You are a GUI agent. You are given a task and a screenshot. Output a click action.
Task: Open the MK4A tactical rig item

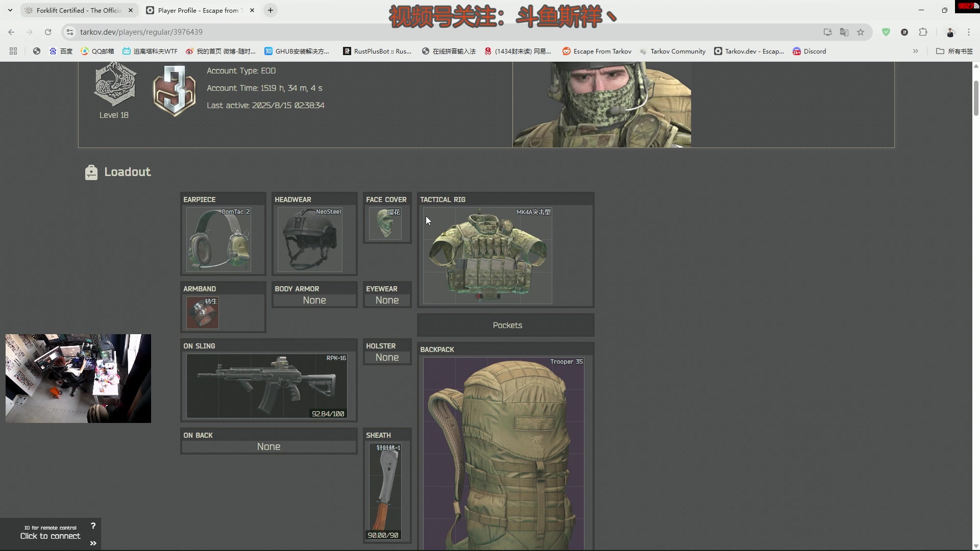click(x=487, y=255)
